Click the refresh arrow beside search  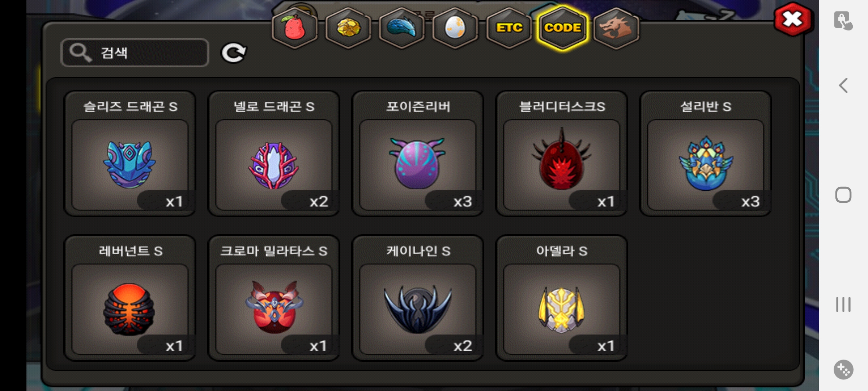point(234,53)
